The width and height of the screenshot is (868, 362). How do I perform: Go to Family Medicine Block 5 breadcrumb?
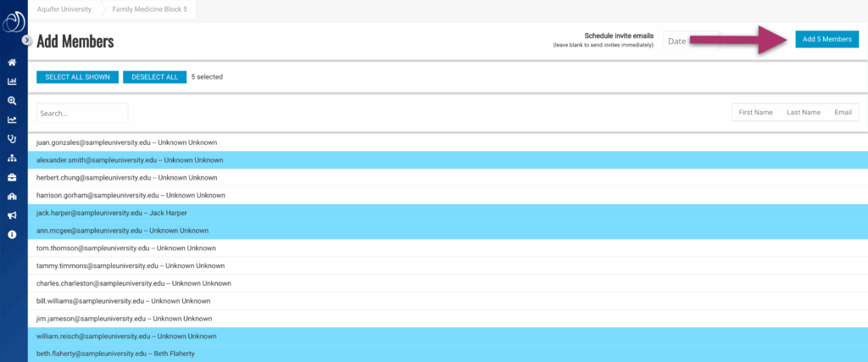pos(150,9)
